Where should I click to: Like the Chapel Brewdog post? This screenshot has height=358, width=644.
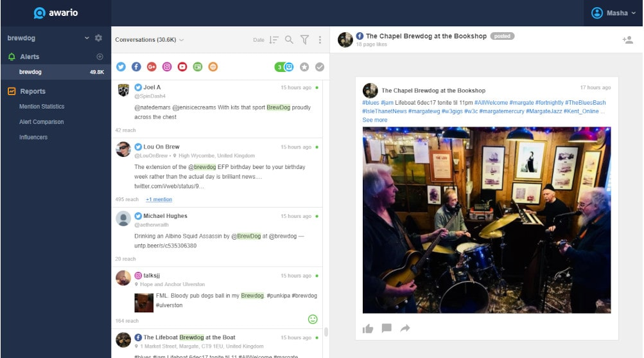click(x=368, y=328)
